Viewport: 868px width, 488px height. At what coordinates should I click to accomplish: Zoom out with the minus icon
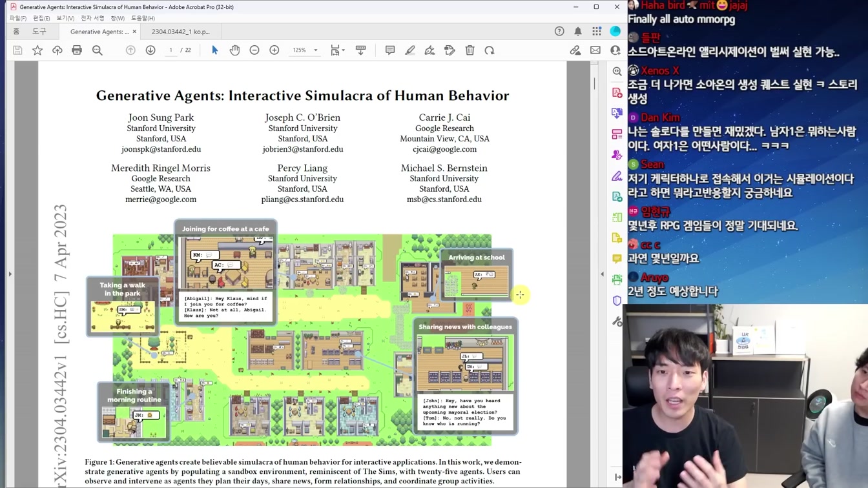pos(254,50)
